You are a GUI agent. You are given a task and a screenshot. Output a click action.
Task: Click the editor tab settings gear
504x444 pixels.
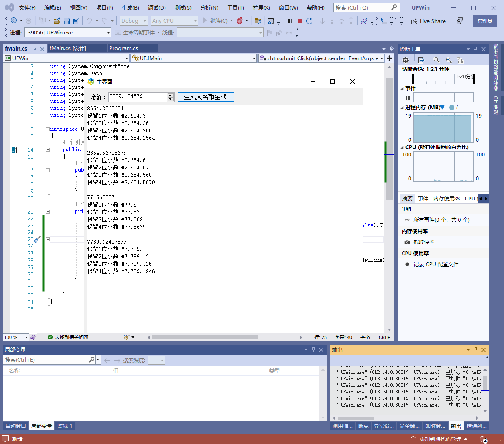pyautogui.click(x=392, y=48)
